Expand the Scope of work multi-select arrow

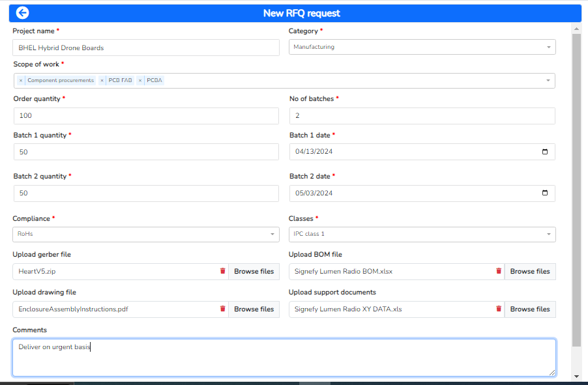548,81
